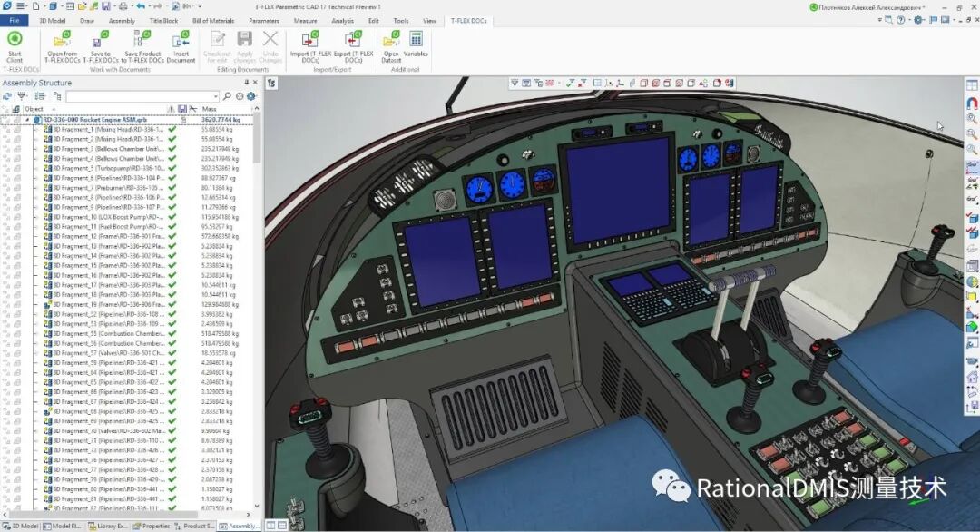Open the user account dropdown at top right
980x532 pixels.
(925, 7)
